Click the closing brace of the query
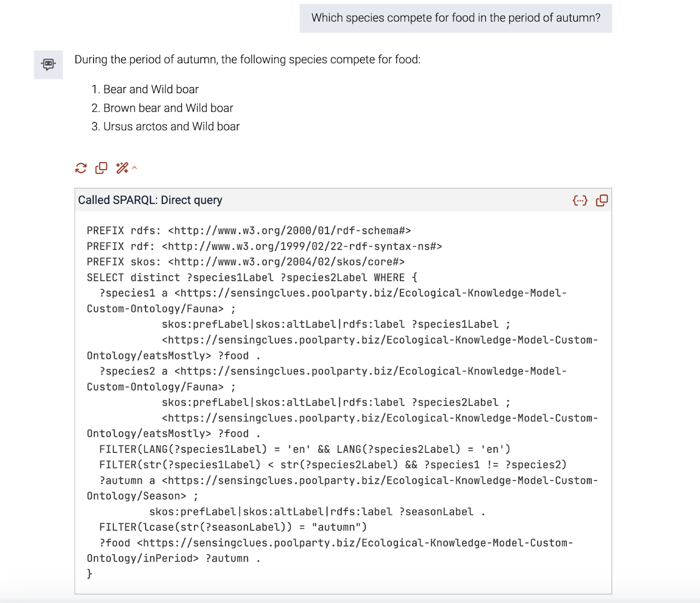This screenshot has width=700, height=603. pyautogui.click(x=90, y=574)
